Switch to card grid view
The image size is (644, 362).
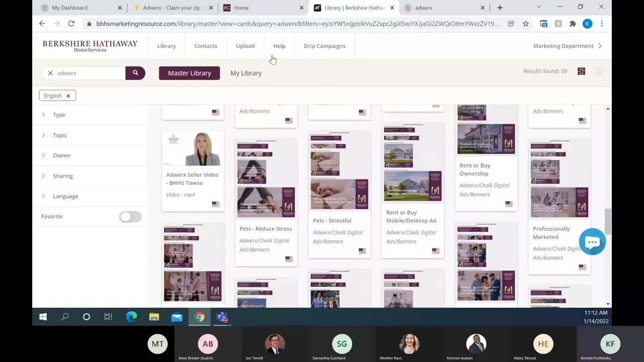tap(581, 71)
